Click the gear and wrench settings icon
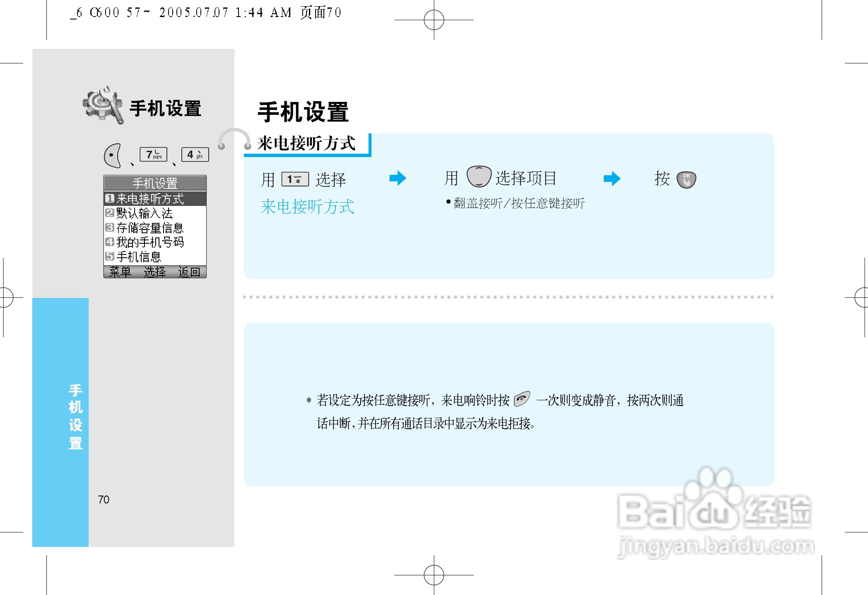Image resolution: width=868 pixels, height=595 pixels. 103,105
